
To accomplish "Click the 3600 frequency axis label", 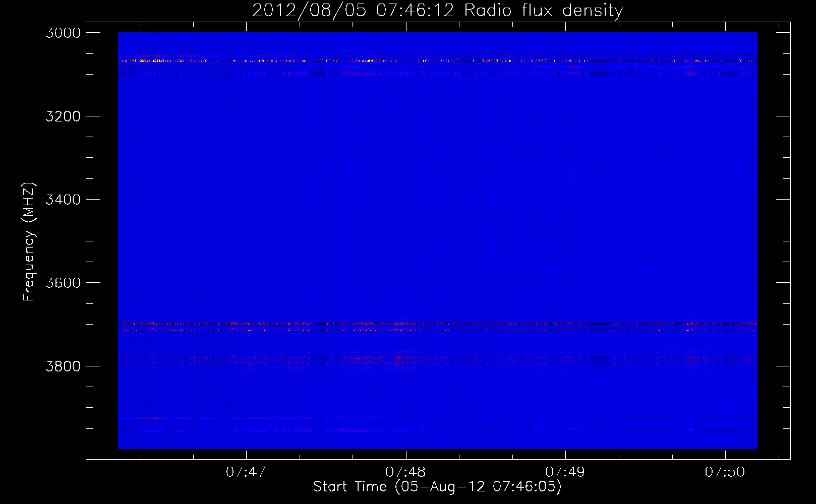I will [63, 283].
